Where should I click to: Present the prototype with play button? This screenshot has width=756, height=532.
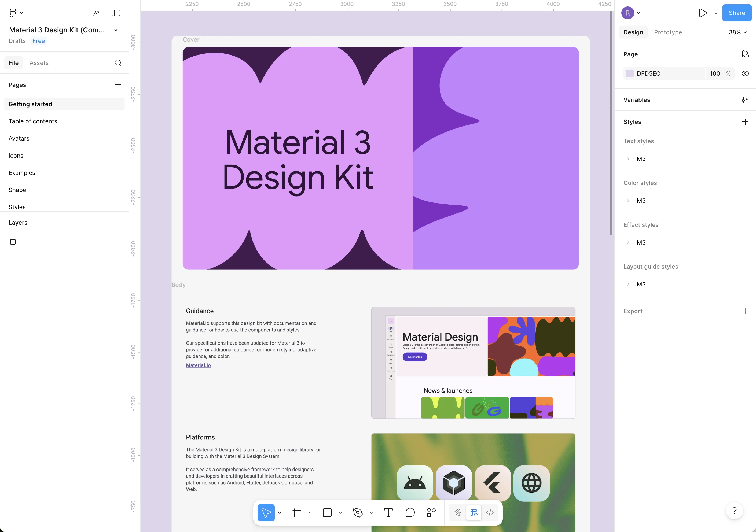(x=703, y=13)
